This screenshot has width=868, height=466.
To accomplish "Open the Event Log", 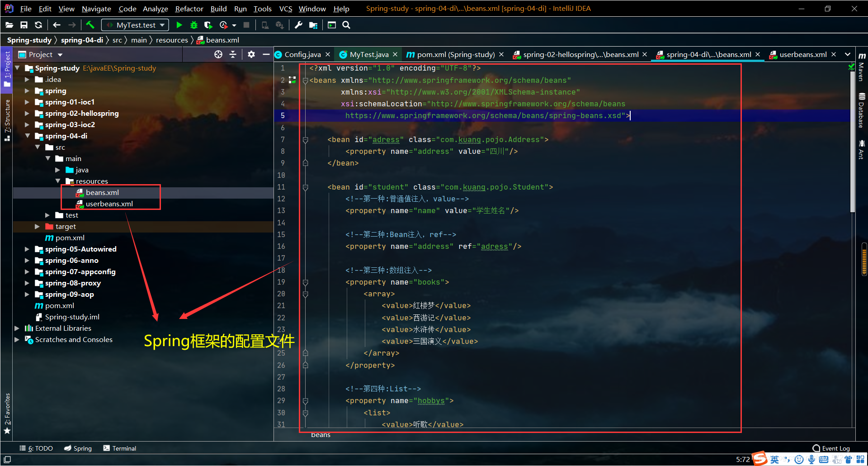I will click(831, 448).
